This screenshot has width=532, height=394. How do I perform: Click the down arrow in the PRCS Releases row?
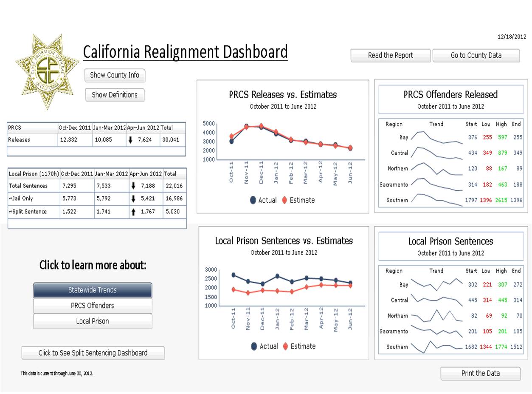tap(133, 140)
